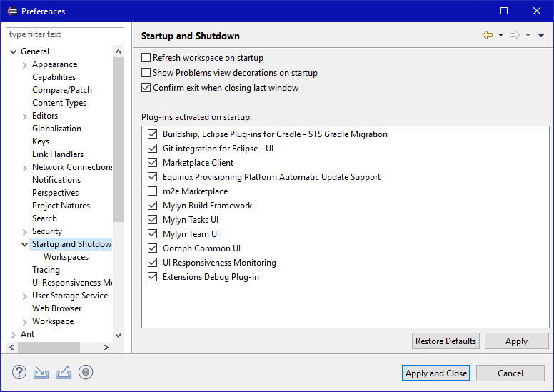Enable Refresh workspace on startup
The image size is (554, 392).
coord(146,58)
